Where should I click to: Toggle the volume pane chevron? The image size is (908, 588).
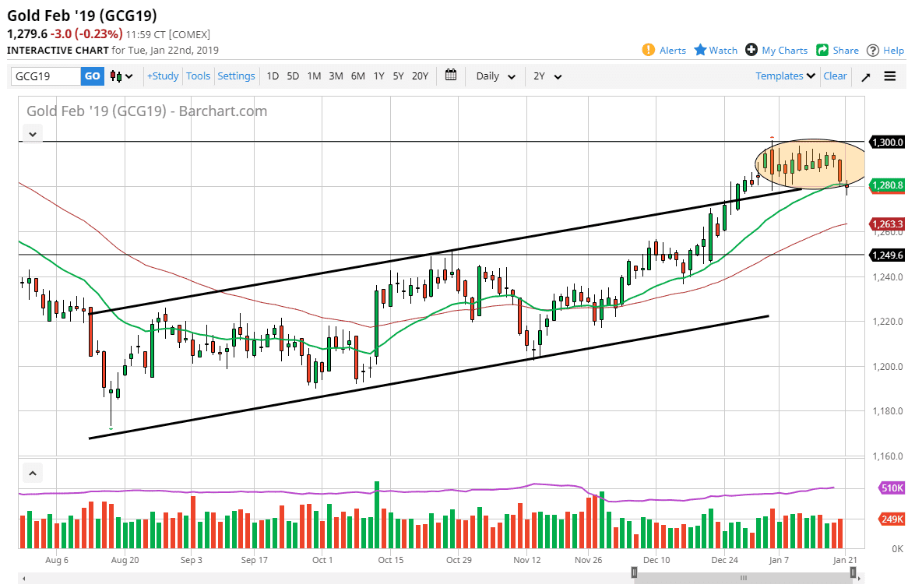coord(33,474)
